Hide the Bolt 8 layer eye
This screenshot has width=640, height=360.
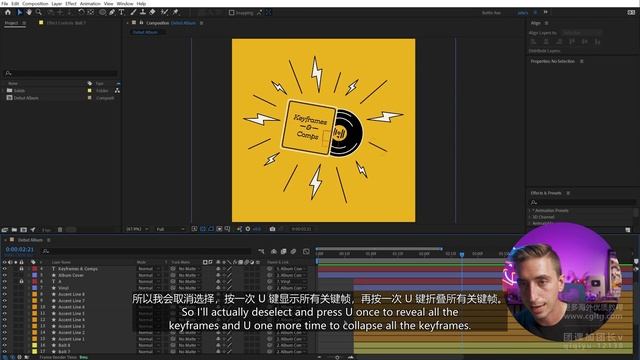4,345
